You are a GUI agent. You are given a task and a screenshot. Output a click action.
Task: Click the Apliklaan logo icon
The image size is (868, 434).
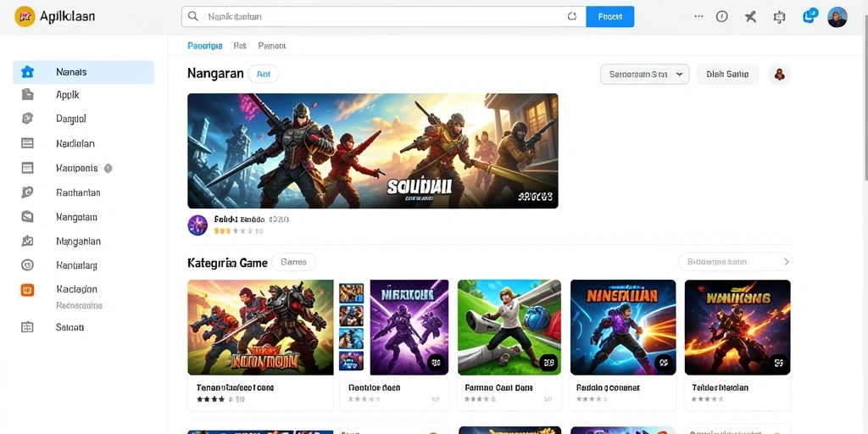tap(25, 17)
